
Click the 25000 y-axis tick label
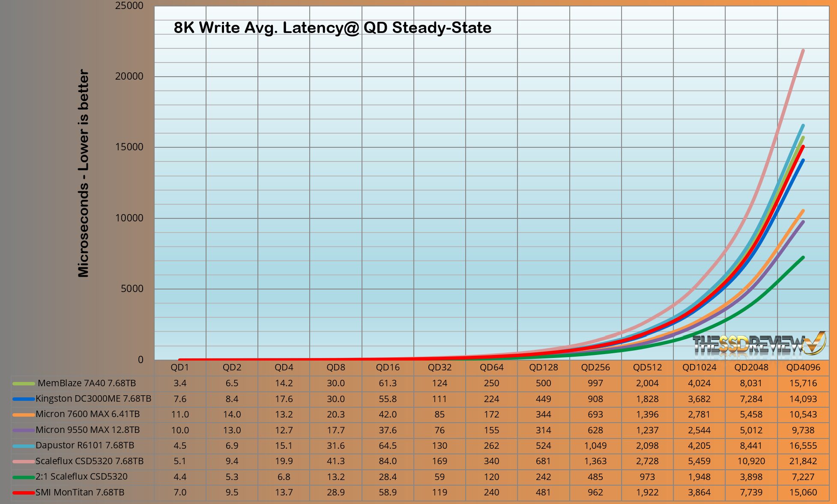click(x=129, y=6)
